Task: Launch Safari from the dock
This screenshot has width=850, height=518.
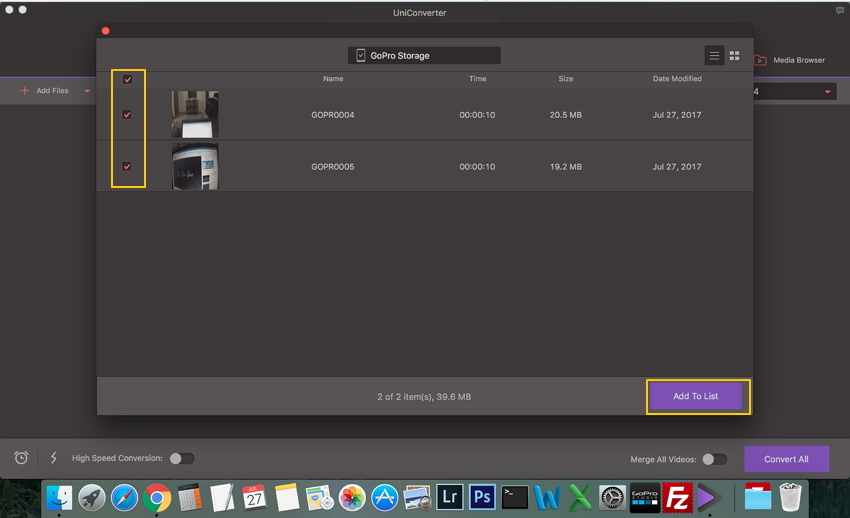Action: click(x=124, y=497)
